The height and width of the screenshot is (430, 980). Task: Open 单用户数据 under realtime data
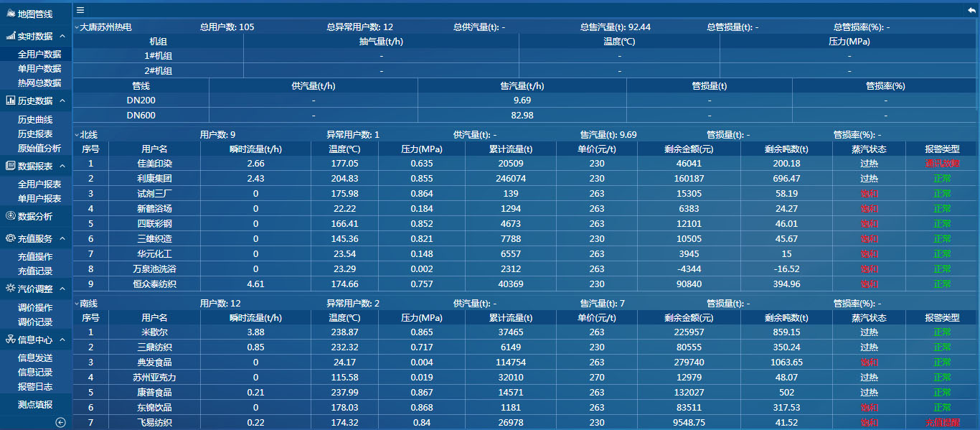(x=39, y=68)
